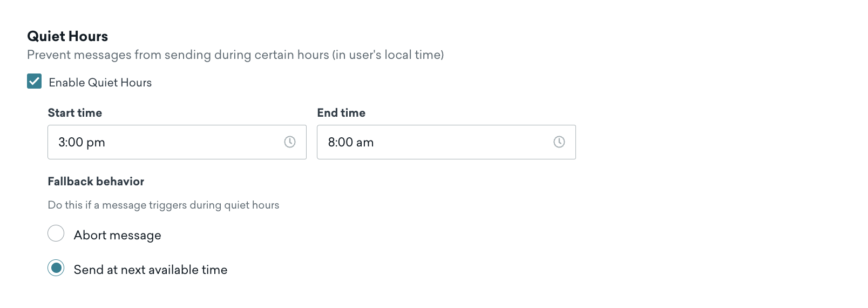Focus the End time input field
The height and width of the screenshot is (308, 868).
[446, 142]
